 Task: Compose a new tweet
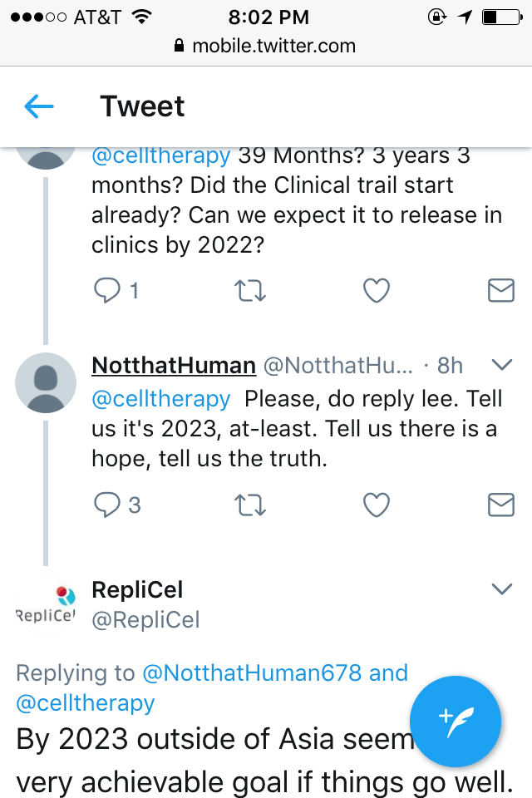[x=456, y=719]
